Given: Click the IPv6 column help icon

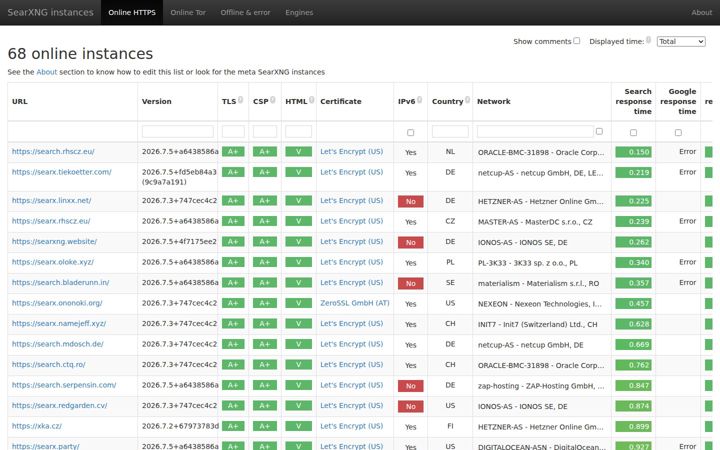Looking at the screenshot, I should tap(419, 100).
